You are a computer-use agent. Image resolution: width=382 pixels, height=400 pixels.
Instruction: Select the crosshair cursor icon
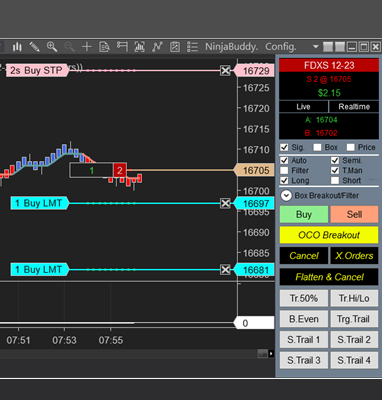click(x=87, y=47)
